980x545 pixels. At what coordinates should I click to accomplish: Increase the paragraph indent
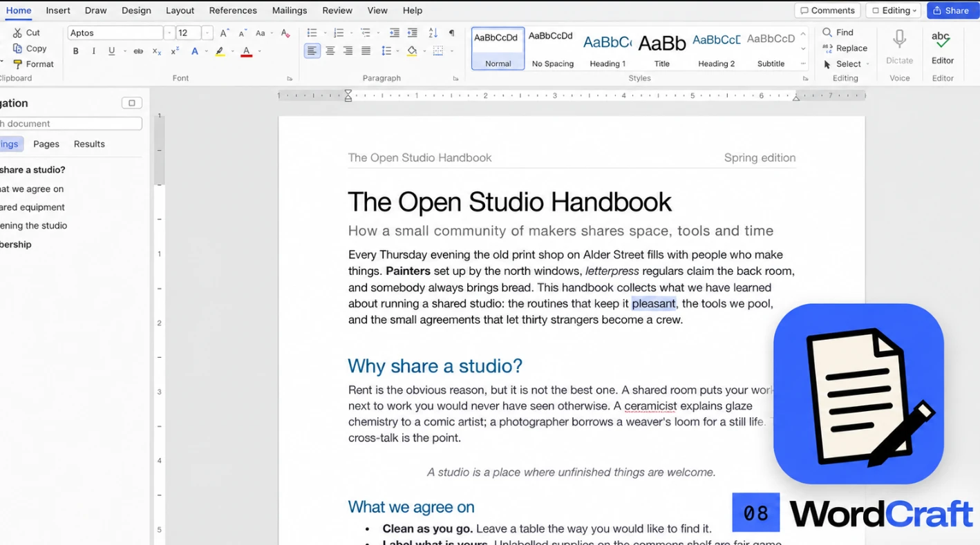(413, 33)
